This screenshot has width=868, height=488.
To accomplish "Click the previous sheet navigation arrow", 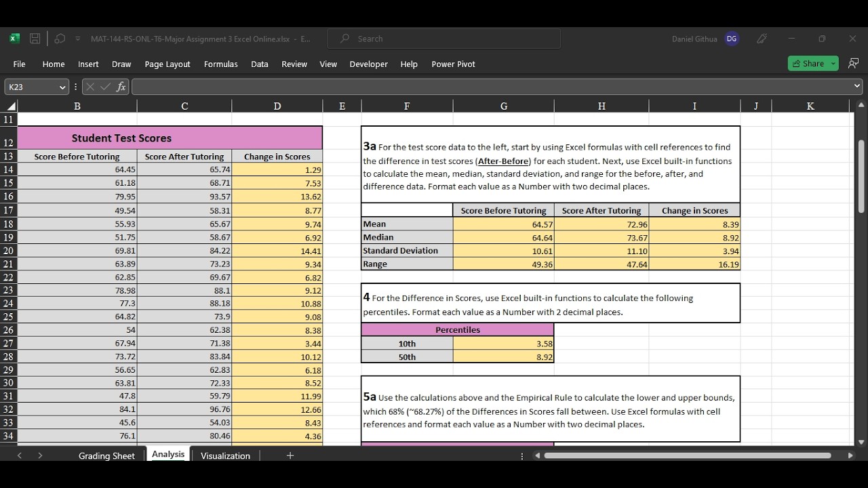I will 19,455.
